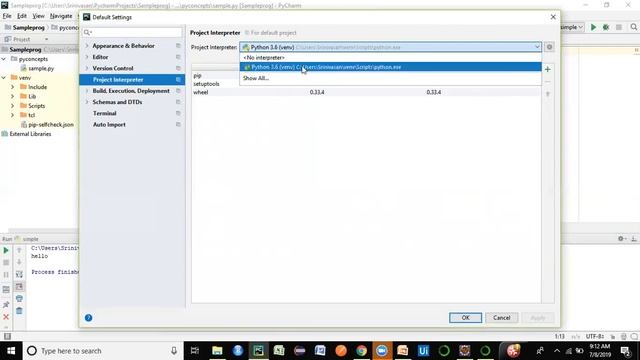Expand Appearance & Behavior settings

(x=87, y=46)
